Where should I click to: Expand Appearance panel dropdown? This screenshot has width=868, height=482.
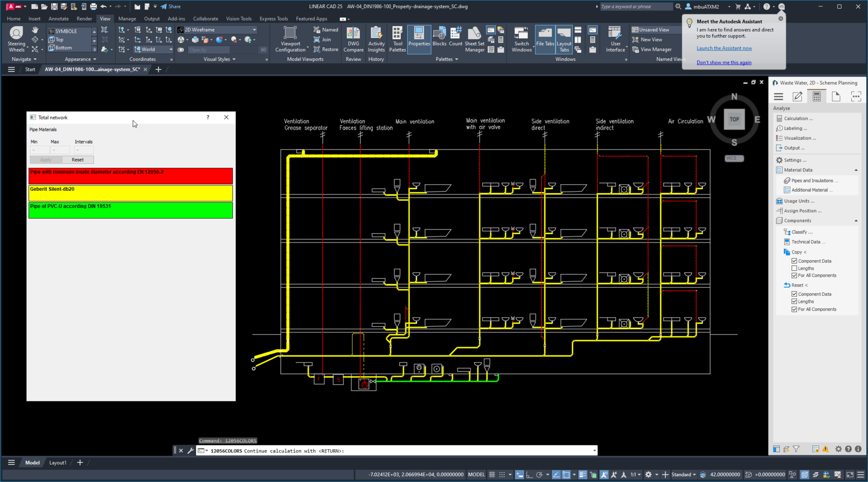point(80,59)
